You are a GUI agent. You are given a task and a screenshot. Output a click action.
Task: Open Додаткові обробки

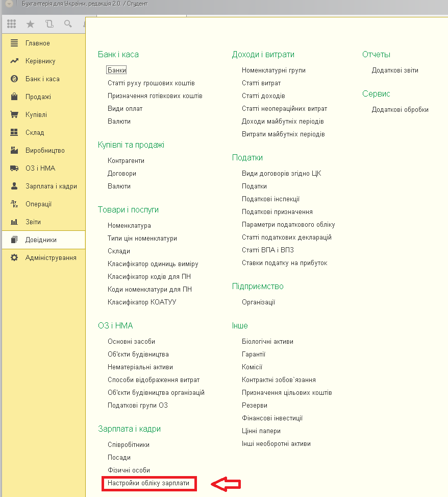pyautogui.click(x=400, y=110)
